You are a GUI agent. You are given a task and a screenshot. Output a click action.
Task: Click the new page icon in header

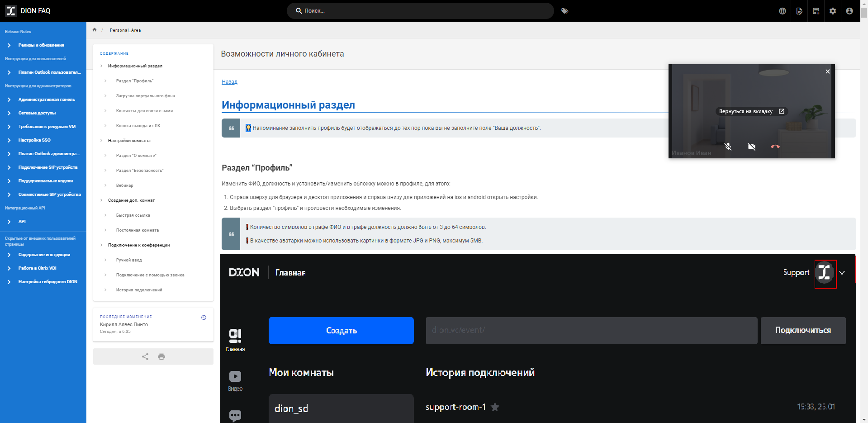(816, 11)
